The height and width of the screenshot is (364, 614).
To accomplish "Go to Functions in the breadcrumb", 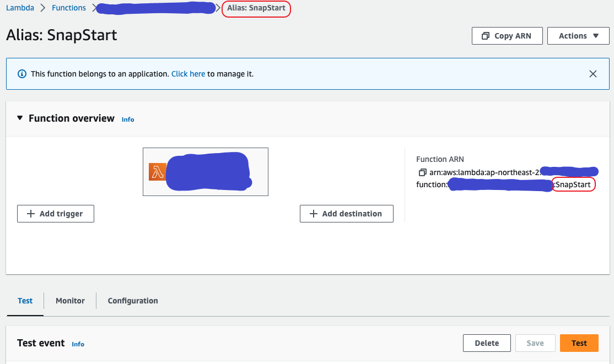I will point(69,8).
